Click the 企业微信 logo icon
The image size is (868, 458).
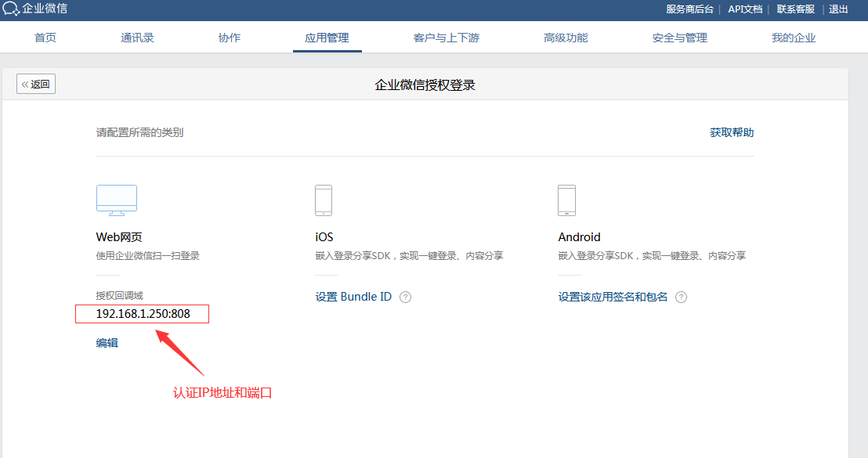11,9
